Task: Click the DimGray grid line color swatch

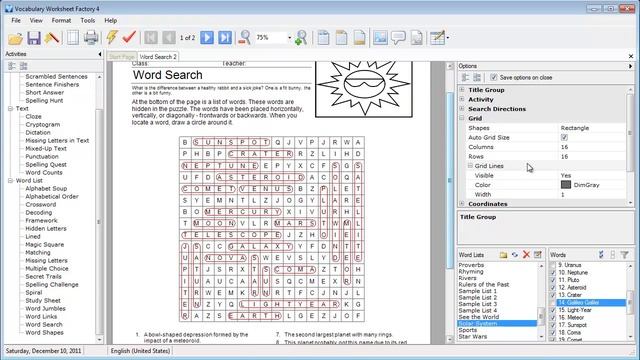Action: click(566, 184)
